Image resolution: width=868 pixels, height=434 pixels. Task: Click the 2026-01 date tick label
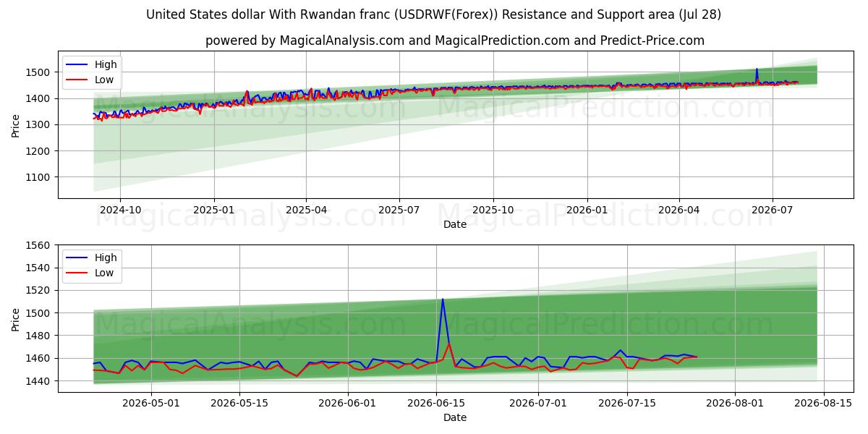pos(587,210)
